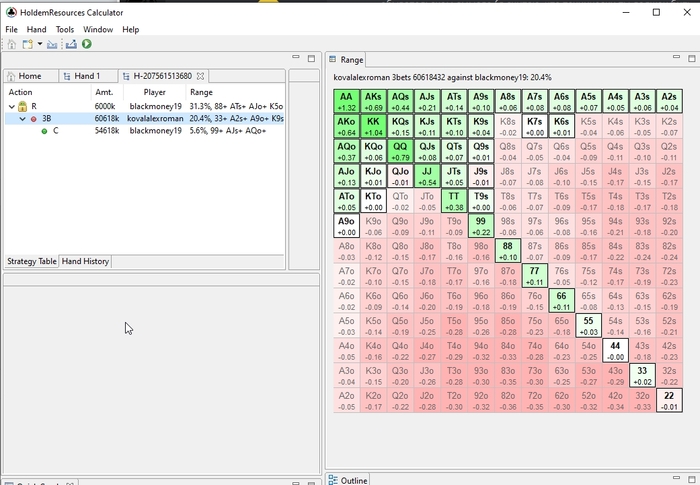
Task: Minimize the Range panel
Action: click(676, 57)
